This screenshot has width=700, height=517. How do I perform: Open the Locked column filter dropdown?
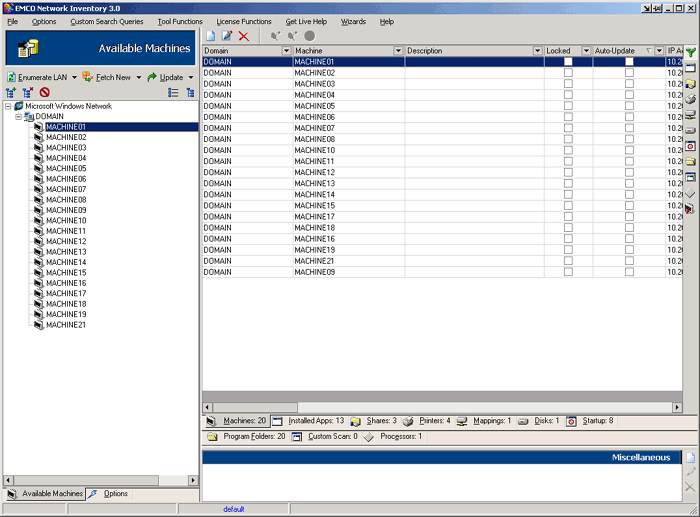[586, 51]
